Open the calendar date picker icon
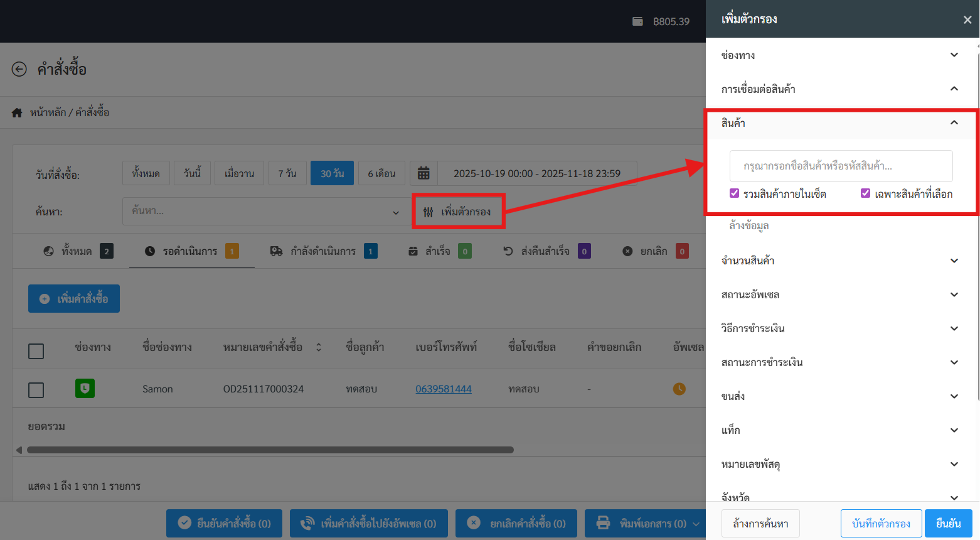The width and height of the screenshot is (980, 540). 423,173
